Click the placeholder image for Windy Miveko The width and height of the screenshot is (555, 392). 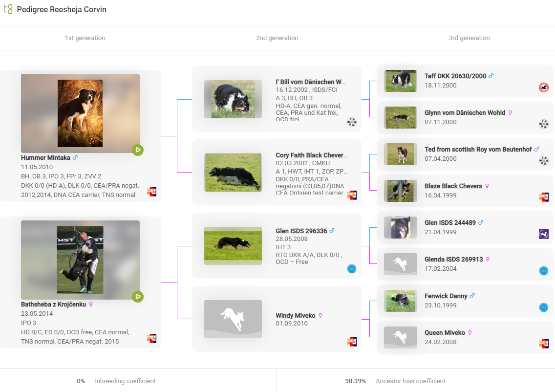233,319
